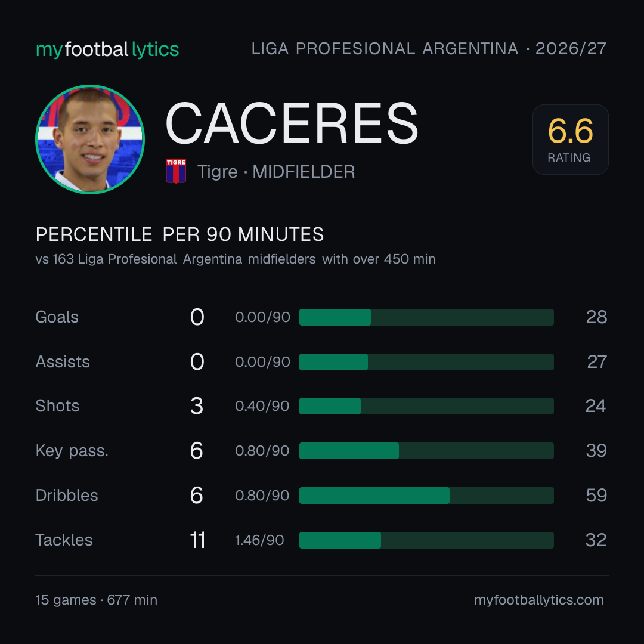Open the myfootballytics logo

107,49
